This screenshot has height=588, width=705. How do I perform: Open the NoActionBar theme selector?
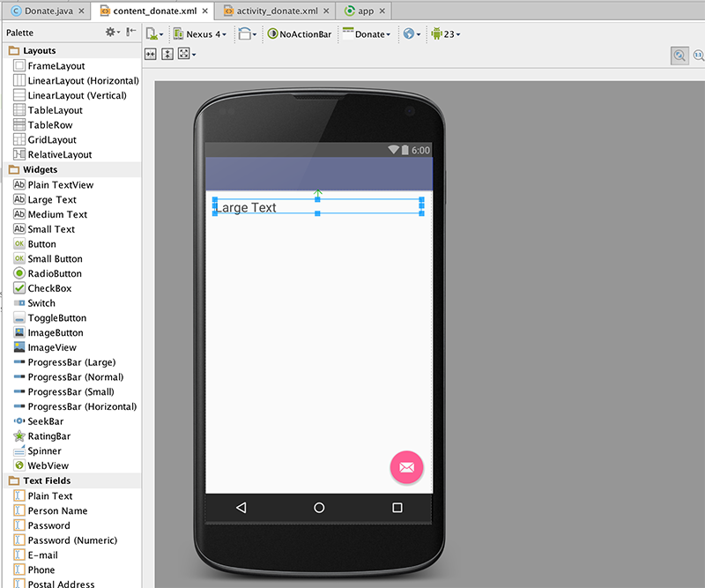[x=299, y=34]
